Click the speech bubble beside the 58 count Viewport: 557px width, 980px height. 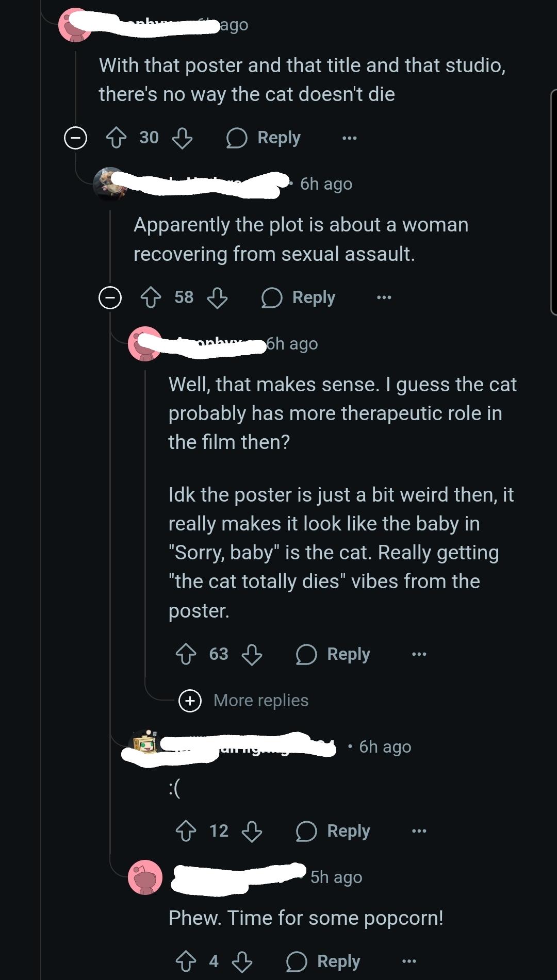[272, 297]
